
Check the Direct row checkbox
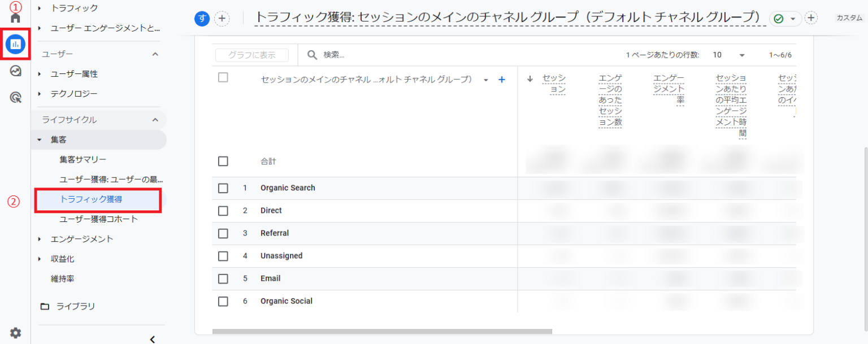pos(223,210)
